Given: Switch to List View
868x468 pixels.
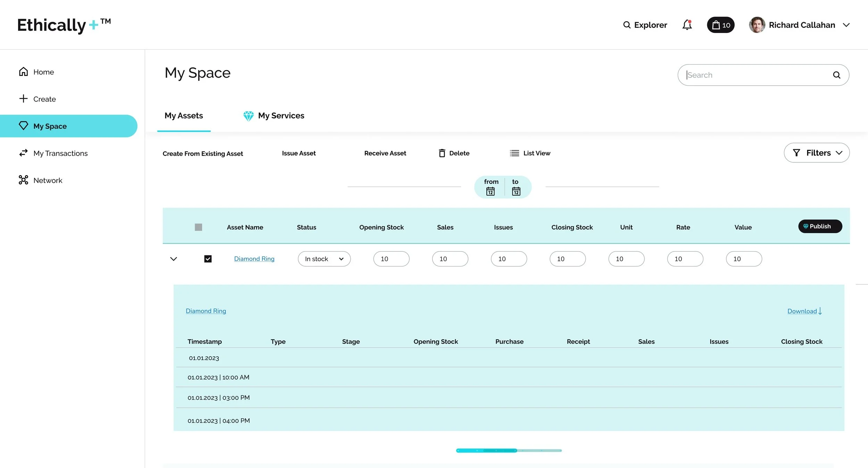Looking at the screenshot, I should pos(530,153).
